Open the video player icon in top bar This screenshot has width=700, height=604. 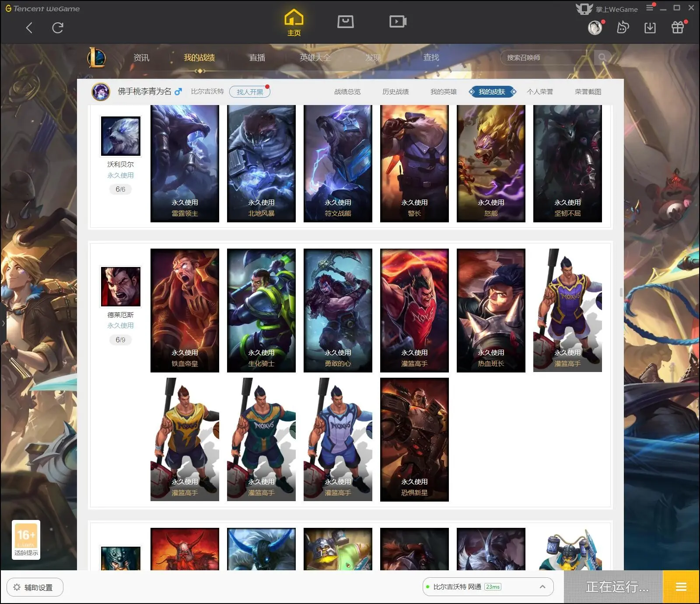pos(398,21)
